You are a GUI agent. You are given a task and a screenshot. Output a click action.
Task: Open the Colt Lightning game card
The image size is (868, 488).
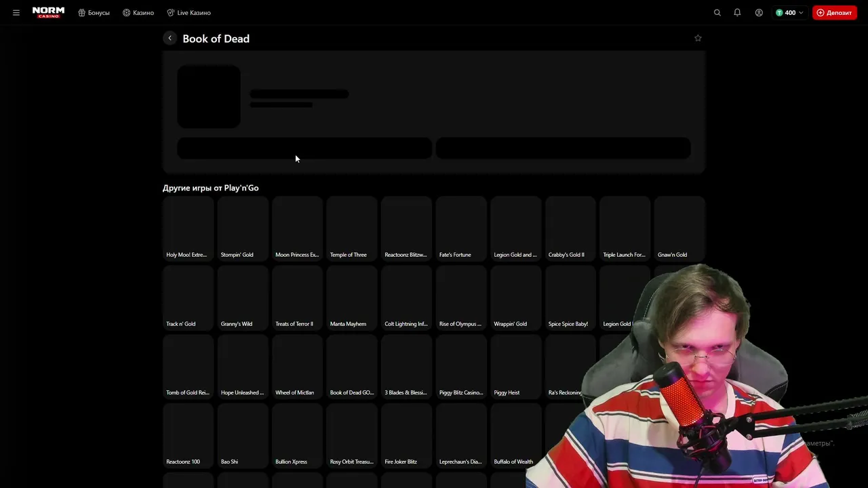[x=406, y=298]
